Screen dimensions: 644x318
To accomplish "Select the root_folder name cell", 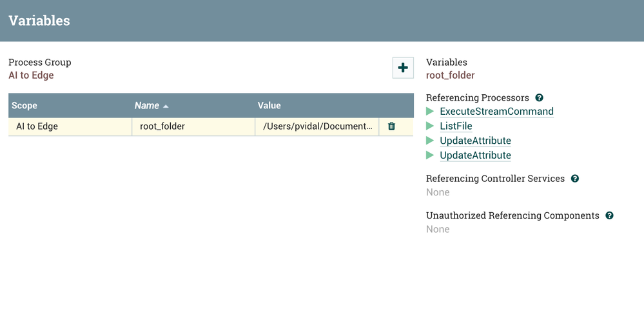I will pyautogui.click(x=162, y=126).
